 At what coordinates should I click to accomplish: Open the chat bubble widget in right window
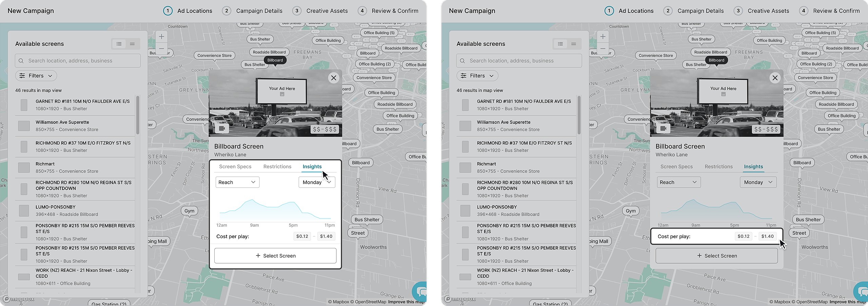tap(861, 291)
